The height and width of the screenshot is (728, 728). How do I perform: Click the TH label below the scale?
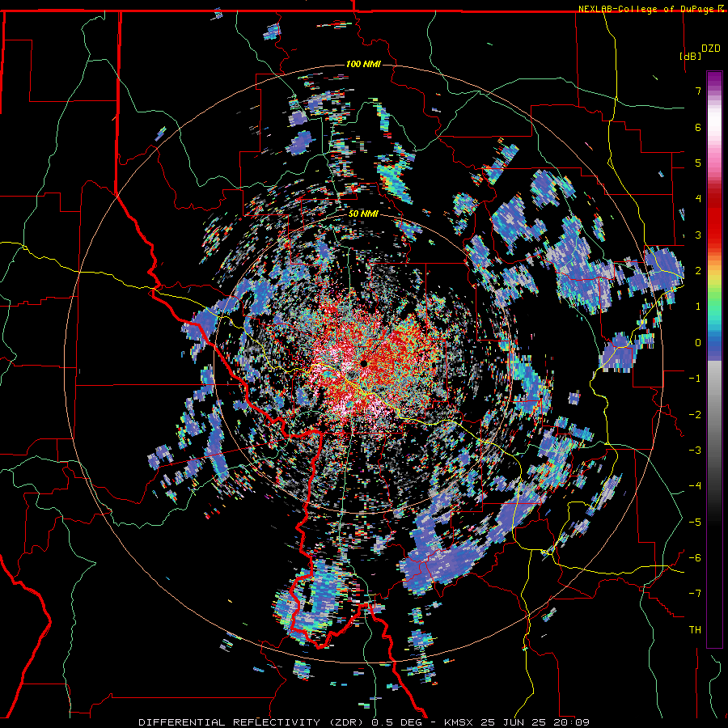(x=695, y=630)
